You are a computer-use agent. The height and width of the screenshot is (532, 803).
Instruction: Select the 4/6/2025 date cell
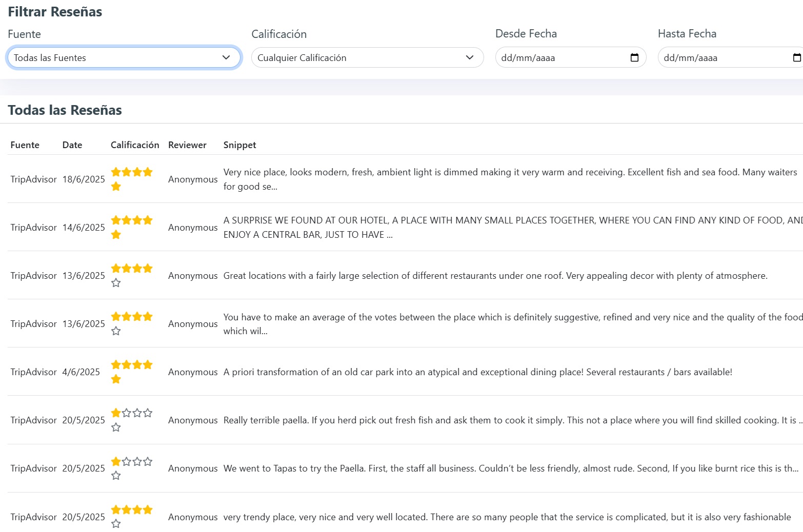(81, 372)
